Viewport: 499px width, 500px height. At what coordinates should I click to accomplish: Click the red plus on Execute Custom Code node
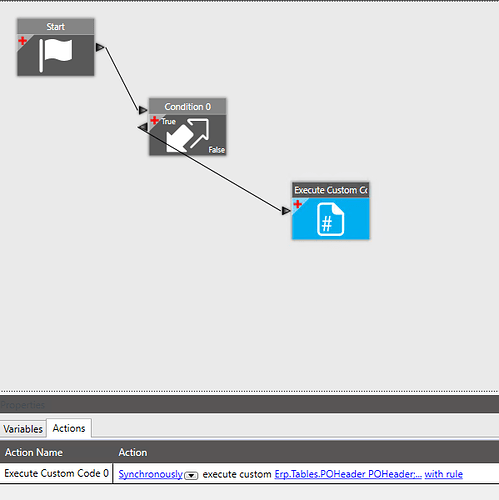(297, 203)
